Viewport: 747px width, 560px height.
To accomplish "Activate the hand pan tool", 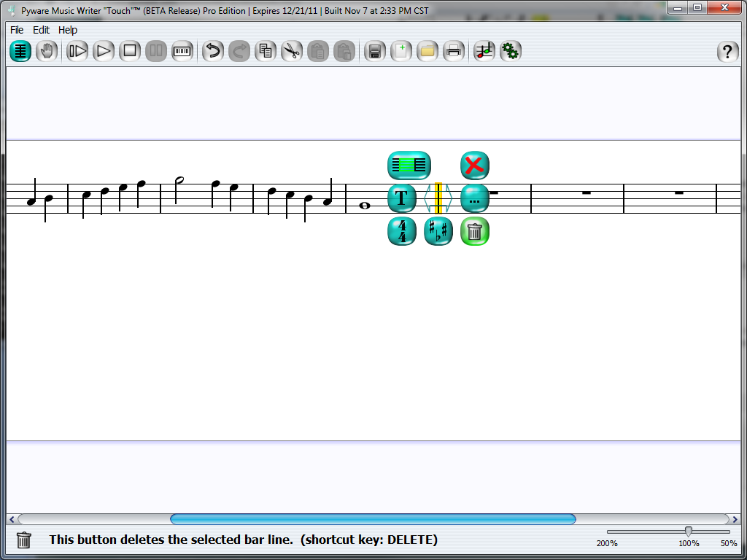I will [x=47, y=51].
